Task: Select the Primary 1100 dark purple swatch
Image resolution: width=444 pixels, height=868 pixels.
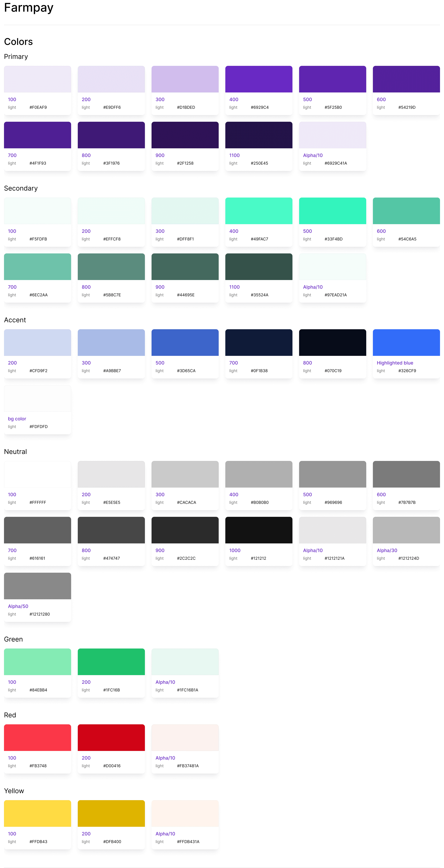Action: pyautogui.click(x=259, y=135)
